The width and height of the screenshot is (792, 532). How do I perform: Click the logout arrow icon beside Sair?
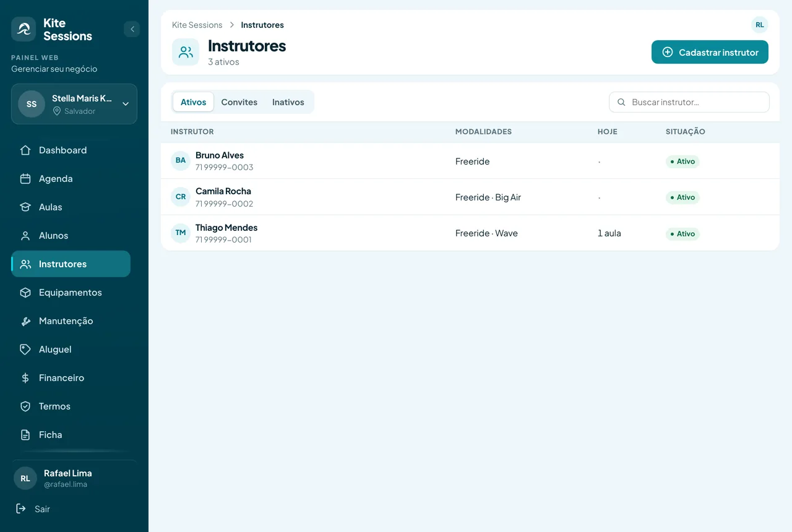pyautogui.click(x=21, y=508)
